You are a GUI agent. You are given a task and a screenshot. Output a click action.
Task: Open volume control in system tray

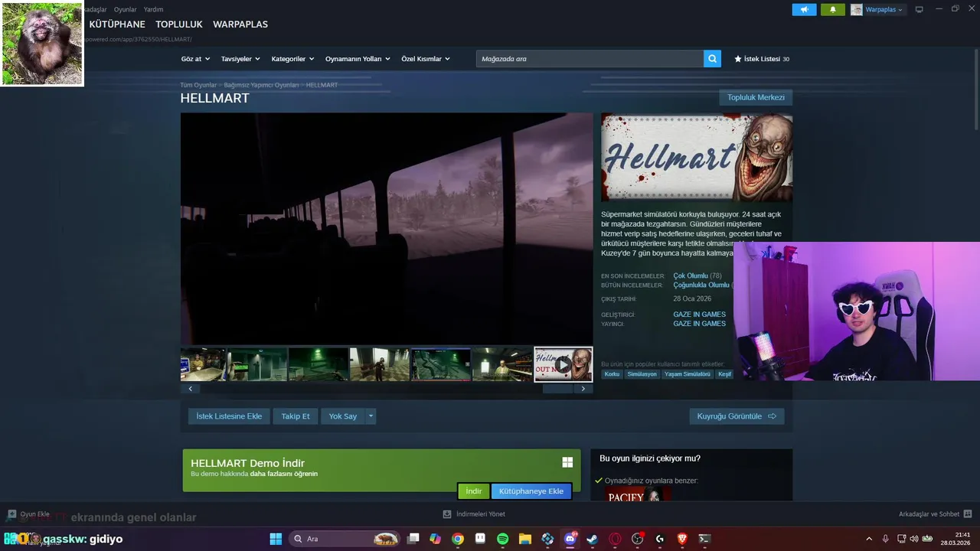[x=915, y=539]
